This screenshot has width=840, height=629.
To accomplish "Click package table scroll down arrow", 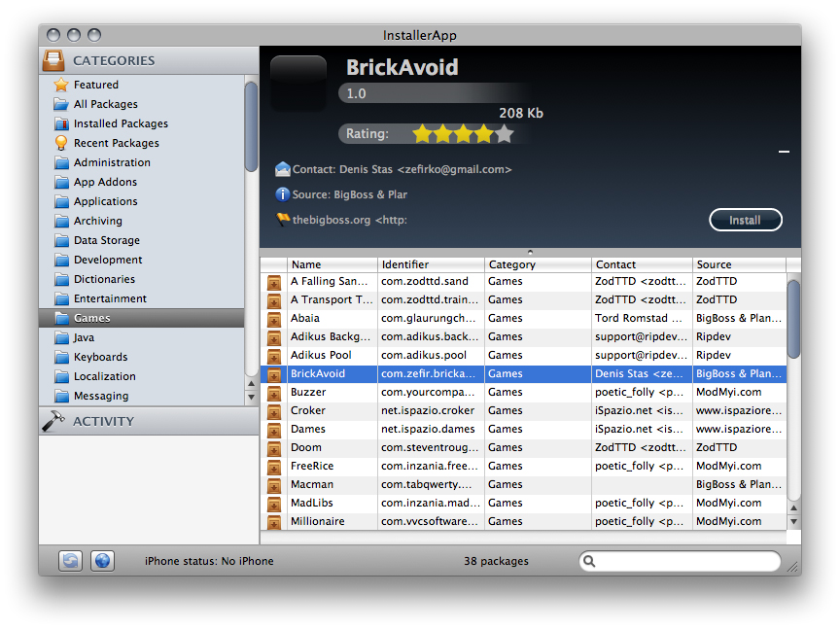I will [794, 521].
